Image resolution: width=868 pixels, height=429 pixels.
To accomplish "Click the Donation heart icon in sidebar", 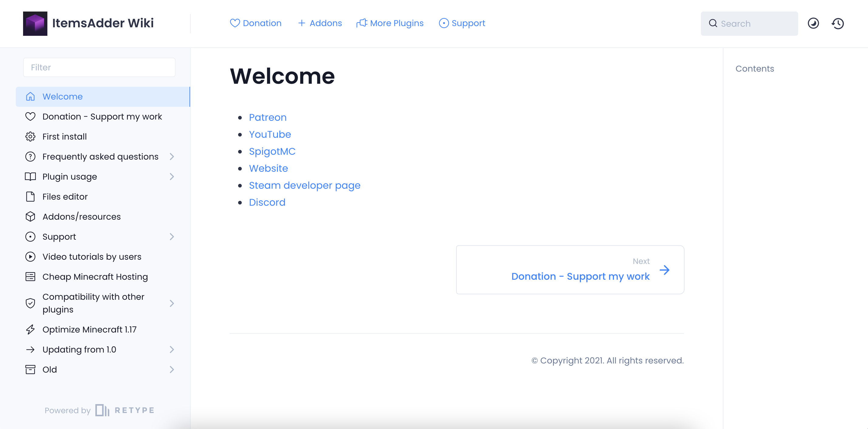I will pyautogui.click(x=30, y=116).
